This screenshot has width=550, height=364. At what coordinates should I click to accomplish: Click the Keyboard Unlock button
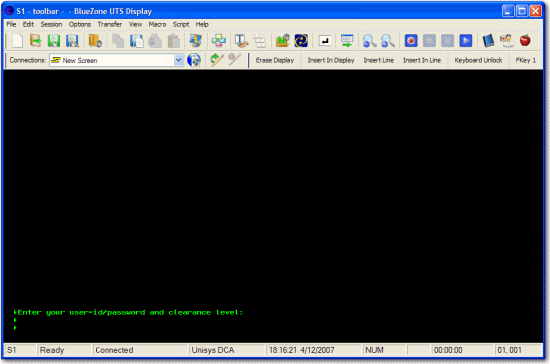pyautogui.click(x=478, y=60)
